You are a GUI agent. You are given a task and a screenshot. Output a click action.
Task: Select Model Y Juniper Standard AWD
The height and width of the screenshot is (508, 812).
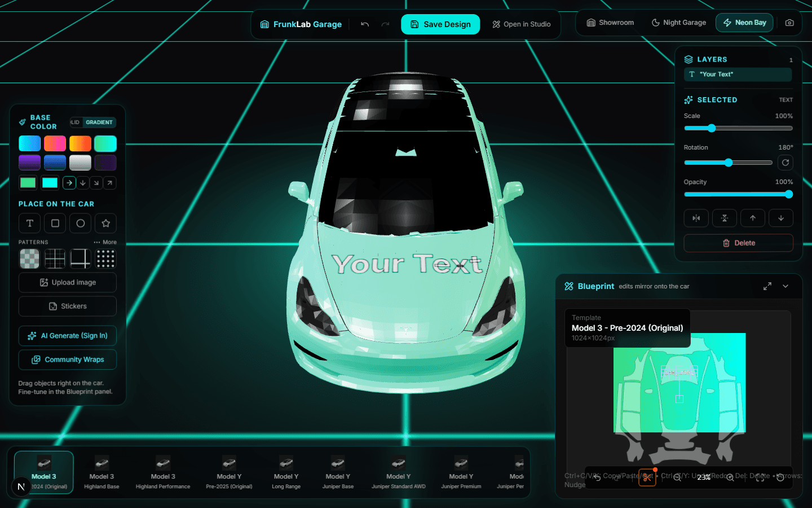399,472
